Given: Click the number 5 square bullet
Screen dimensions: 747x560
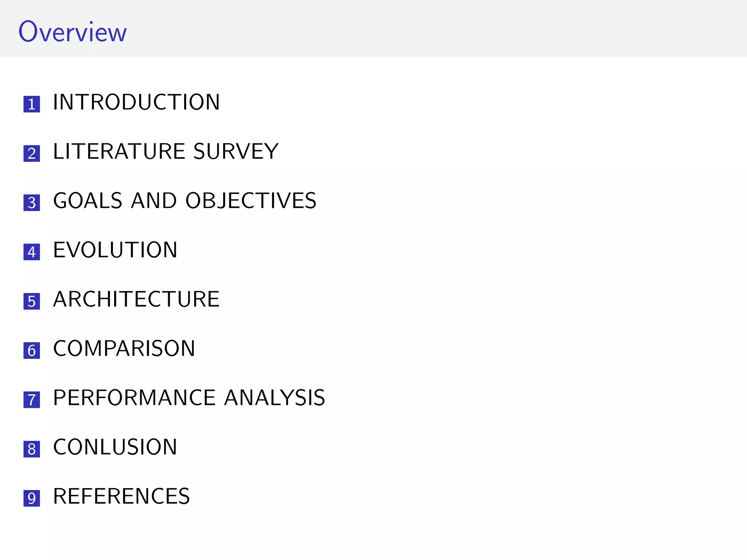Looking at the screenshot, I should pos(32,302).
